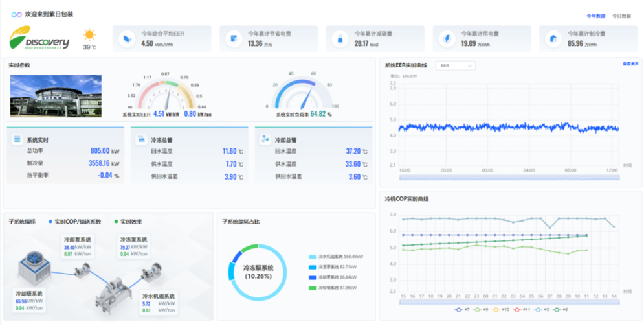644x326 pixels.
Task: Click the lightning icon for yearly power usage
Action: pyautogui.click(x=446, y=39)
